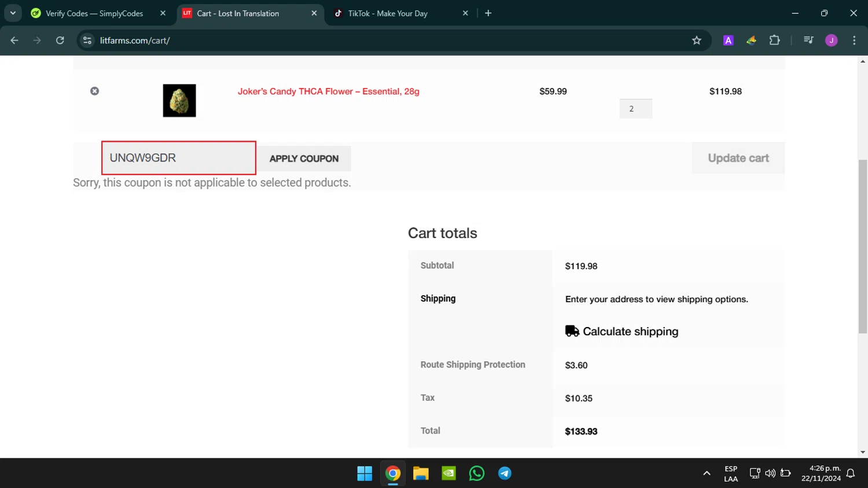Select the Cart - Lost In Translation tab
The width and height of the screenshot is (868, 488).
238,13
